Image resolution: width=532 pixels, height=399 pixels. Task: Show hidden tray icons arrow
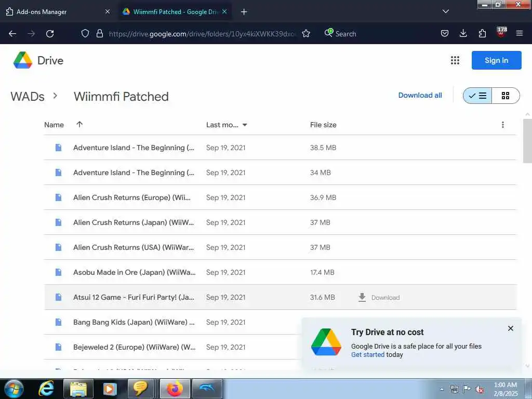[x=442, y=389]
